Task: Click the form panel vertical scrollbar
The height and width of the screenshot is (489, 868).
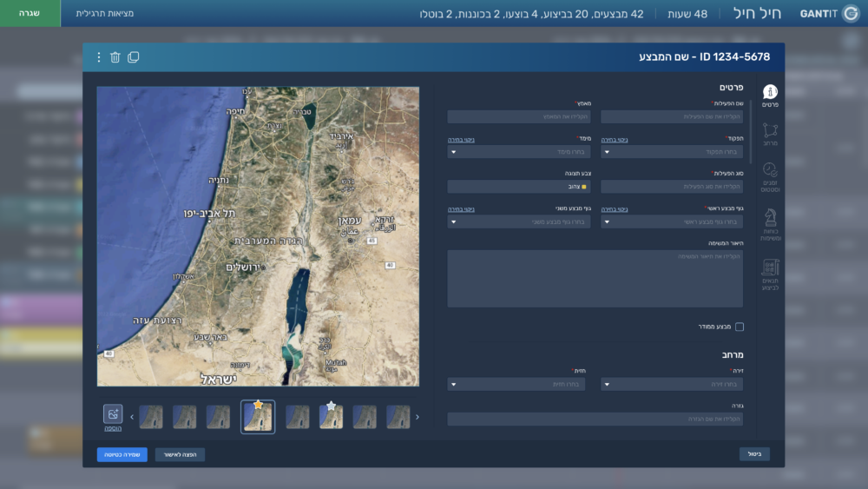Action: 751,132
